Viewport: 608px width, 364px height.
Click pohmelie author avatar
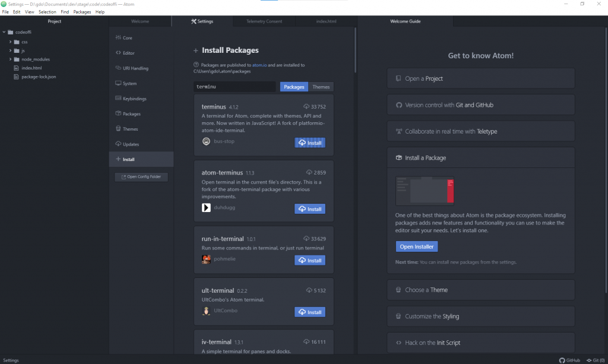point(206,259)
